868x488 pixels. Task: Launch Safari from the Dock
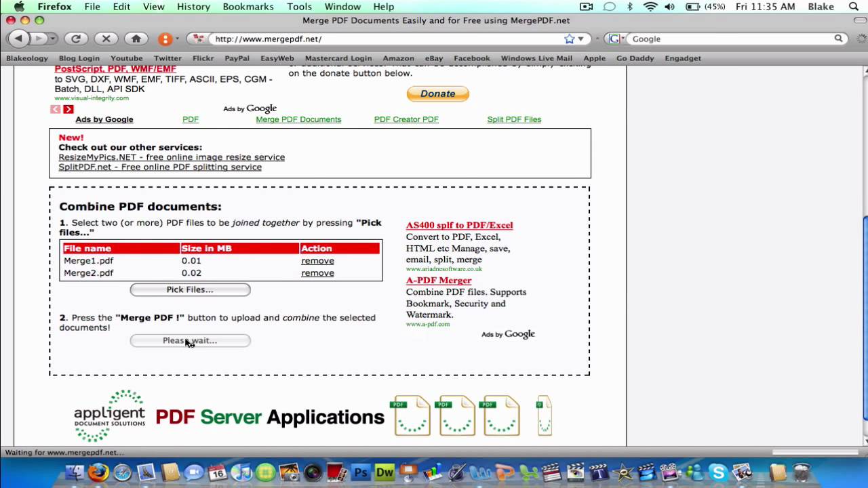(x=123, y=472)
